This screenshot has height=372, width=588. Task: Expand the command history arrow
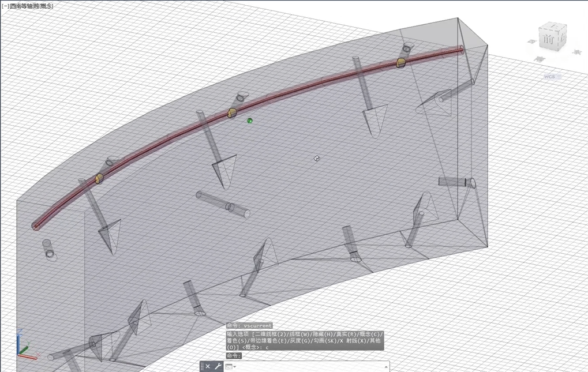(x=386, y=366)
